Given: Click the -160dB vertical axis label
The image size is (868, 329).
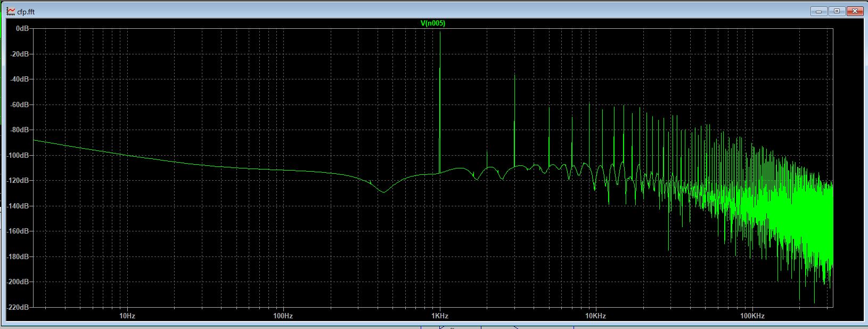Looking at the screenshot, I should click(x=19, y=231).
